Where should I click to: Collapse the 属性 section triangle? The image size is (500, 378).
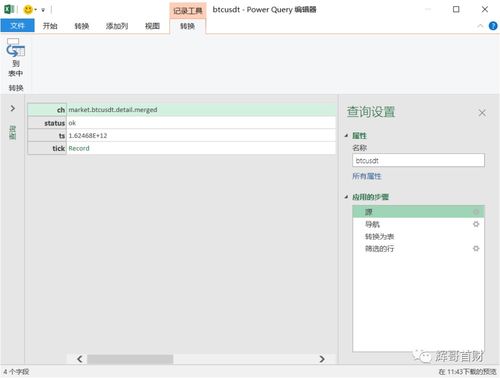coord(347,135)
